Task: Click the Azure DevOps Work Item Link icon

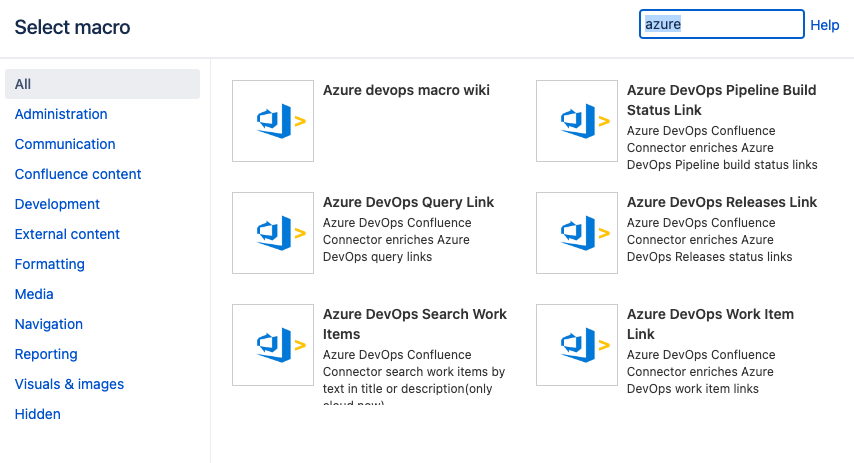Action: 576,345
